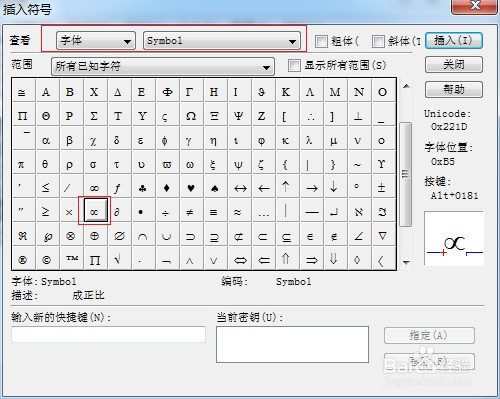The image size is (500, 399).
Task: Choose the lowercase mu symbol
Action: tap(334, 140)
